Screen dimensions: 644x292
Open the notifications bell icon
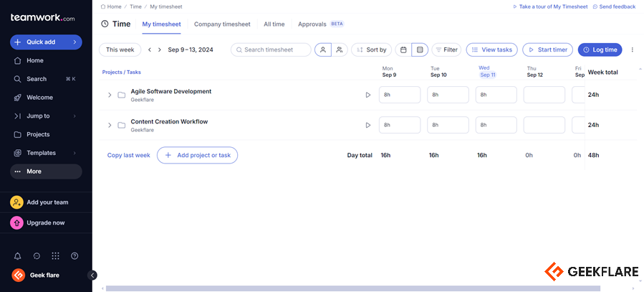[17, 256]
